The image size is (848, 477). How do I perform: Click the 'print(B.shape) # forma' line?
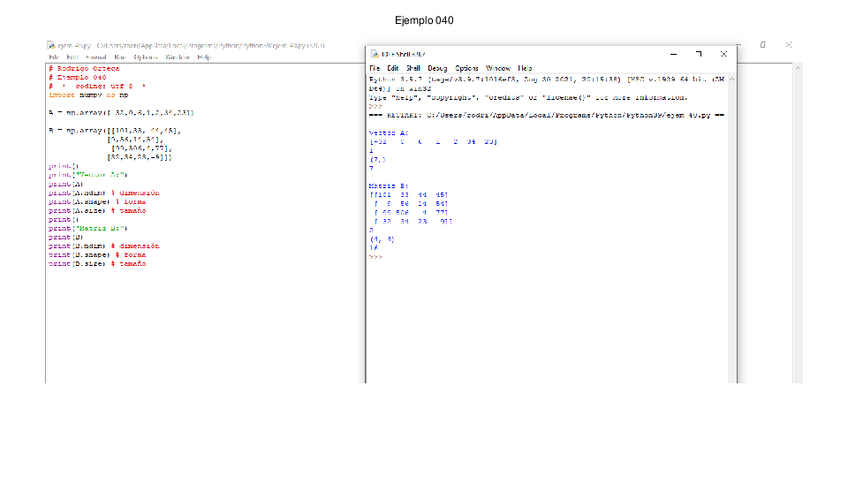tap(97, 255)
